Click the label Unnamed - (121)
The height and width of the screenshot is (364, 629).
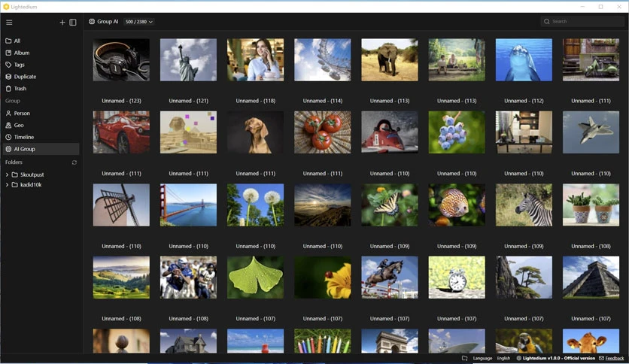(x=188, y=101)
